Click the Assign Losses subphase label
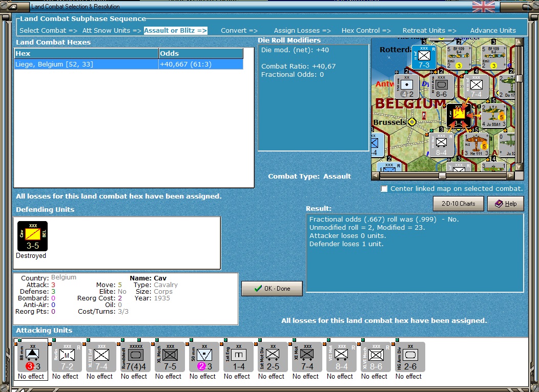 [x=302, y=31]
